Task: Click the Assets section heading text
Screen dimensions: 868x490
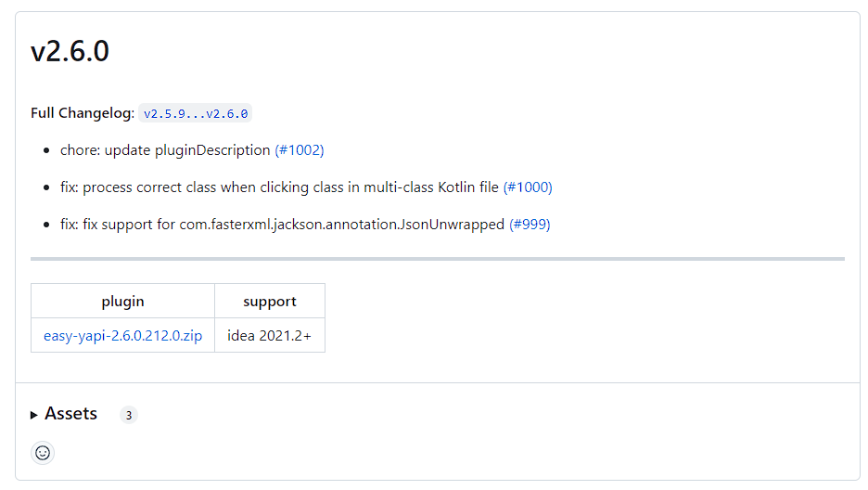Action: (x=70, y=414)
